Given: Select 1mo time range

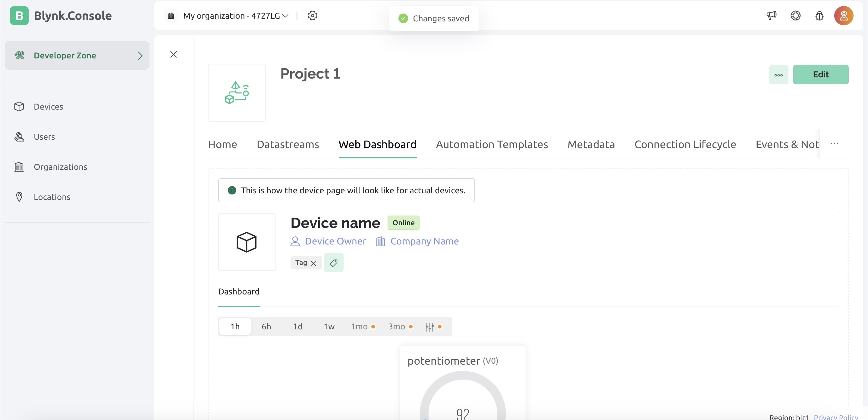Looking at the screenshot, I should pos(363,326).
